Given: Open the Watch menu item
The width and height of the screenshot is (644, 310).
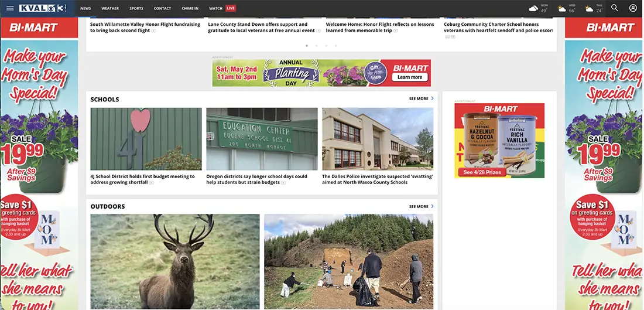Looking at the screenshot, I should (x=215, y=8).
